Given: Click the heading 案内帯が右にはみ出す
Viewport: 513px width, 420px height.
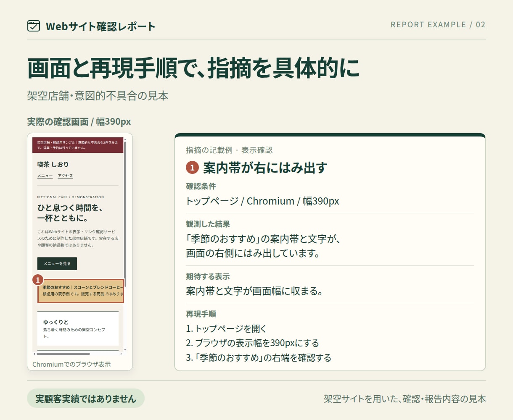Looking at the screenshot, I should [x=265, y=168].
